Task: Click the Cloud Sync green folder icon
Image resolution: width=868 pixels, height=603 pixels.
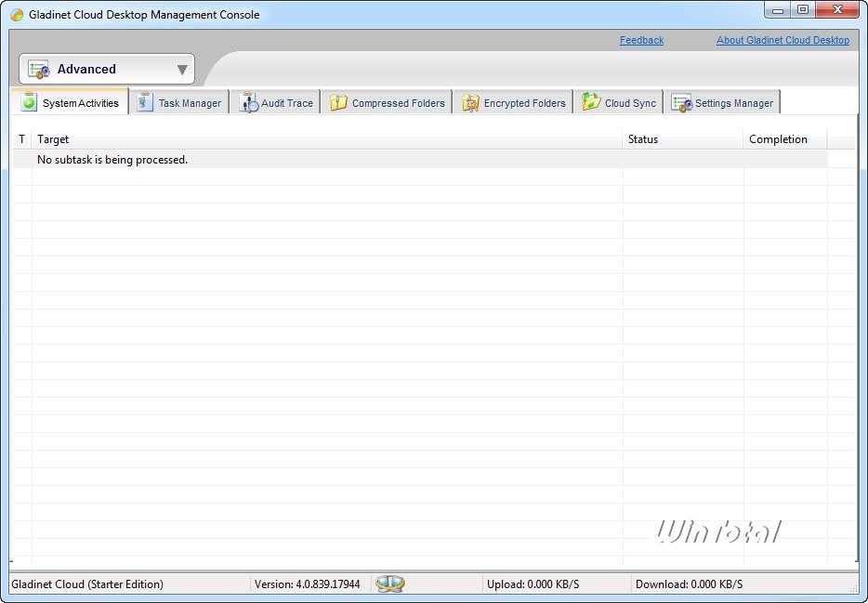Action: tap(591, 102)
